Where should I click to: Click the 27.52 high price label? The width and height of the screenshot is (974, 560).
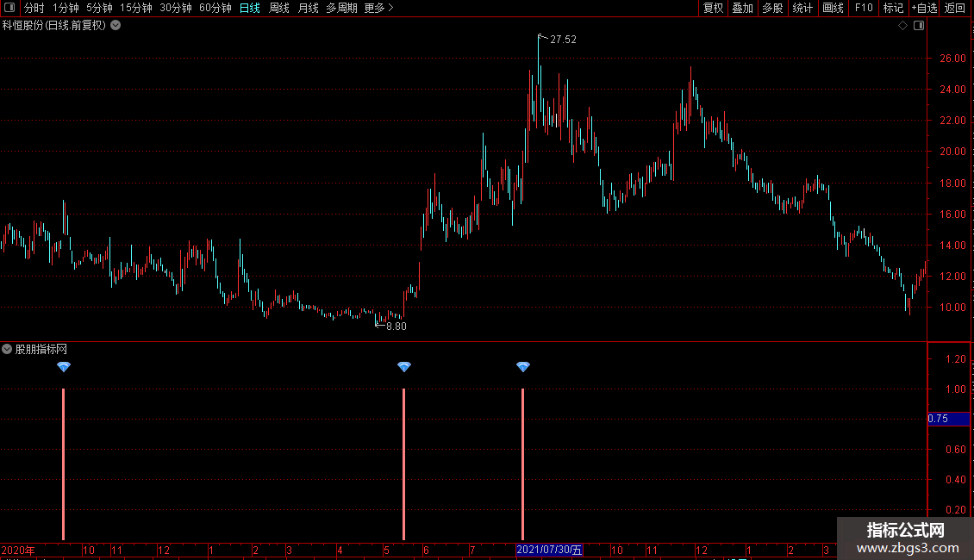point(563,40)
